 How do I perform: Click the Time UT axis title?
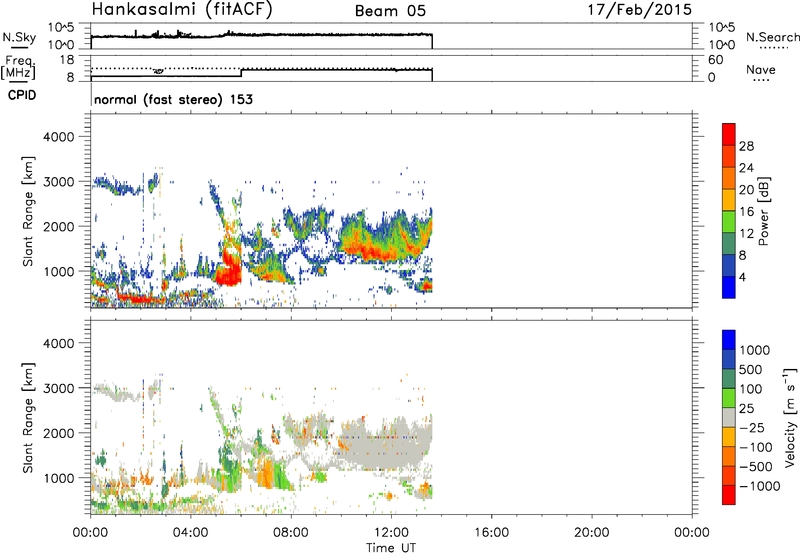tap(391, 548)
